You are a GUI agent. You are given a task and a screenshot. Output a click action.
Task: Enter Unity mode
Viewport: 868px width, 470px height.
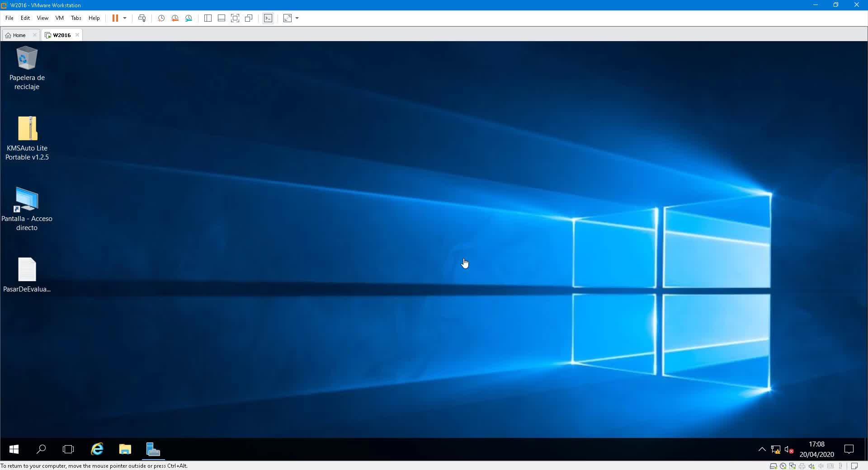pyautogui.click(x=249, y=18)
